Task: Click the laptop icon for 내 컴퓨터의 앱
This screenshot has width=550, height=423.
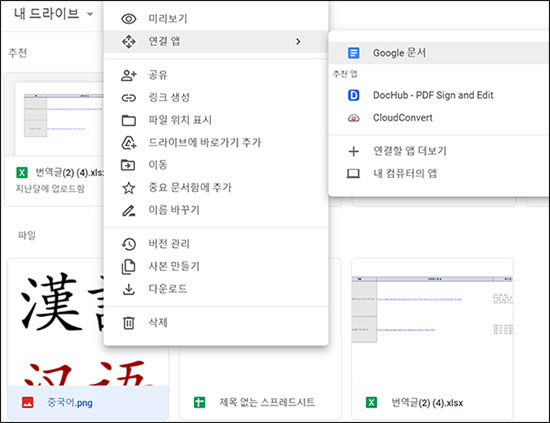Action: pos(353,174)
